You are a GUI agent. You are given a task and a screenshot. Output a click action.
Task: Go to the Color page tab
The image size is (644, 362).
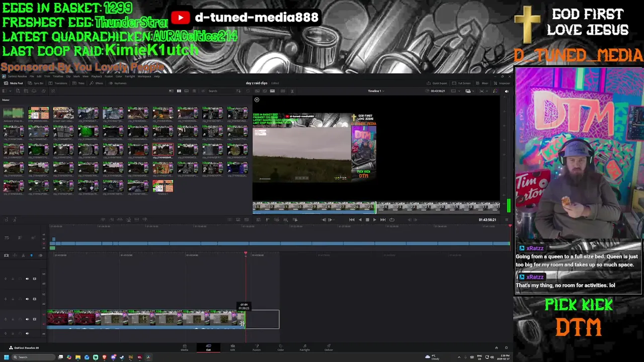point(281,347)
